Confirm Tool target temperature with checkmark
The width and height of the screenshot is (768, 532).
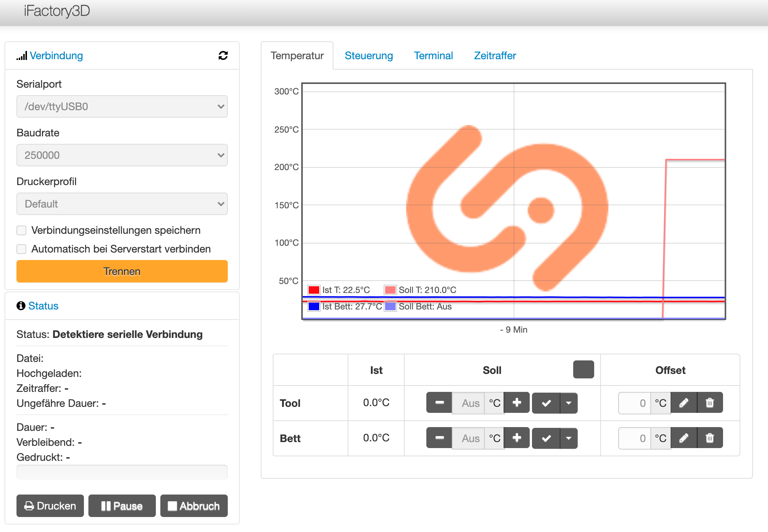click(x=546, y=403)
